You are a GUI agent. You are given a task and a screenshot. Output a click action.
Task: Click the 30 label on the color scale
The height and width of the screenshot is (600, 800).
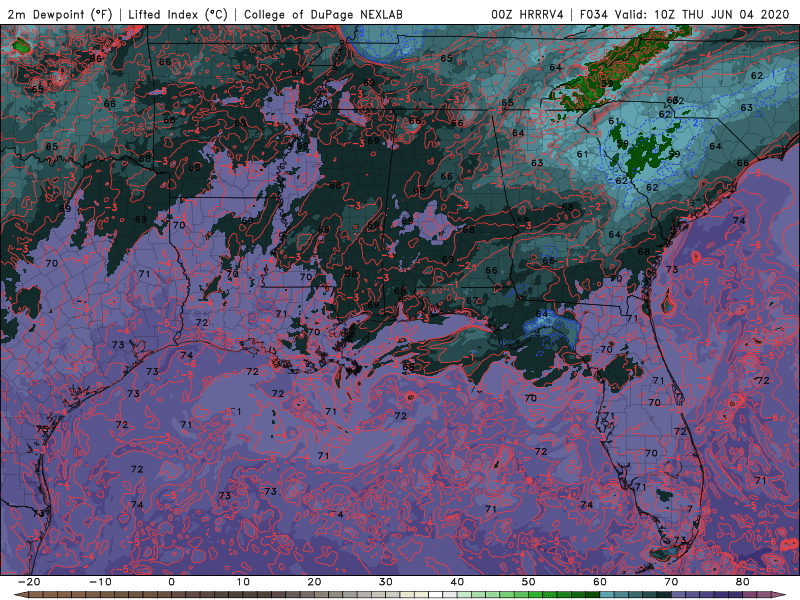pyautogui.click(x=386, y=582)
